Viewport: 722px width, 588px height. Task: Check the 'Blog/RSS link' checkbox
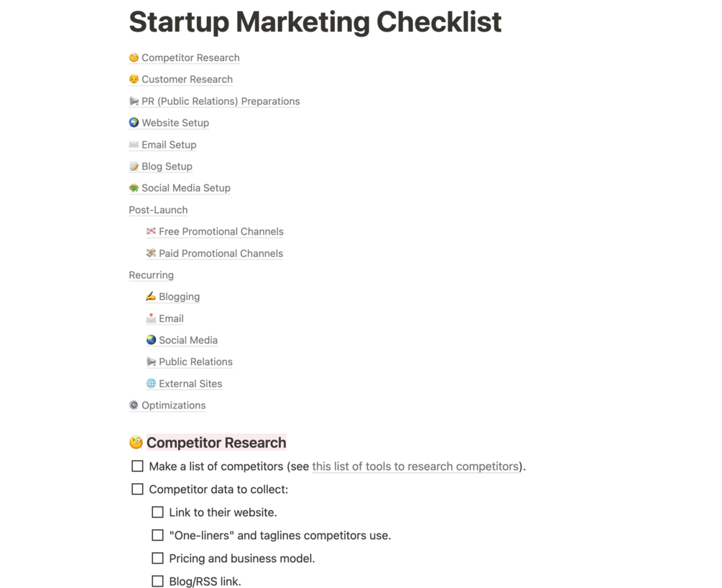[157, 582]
